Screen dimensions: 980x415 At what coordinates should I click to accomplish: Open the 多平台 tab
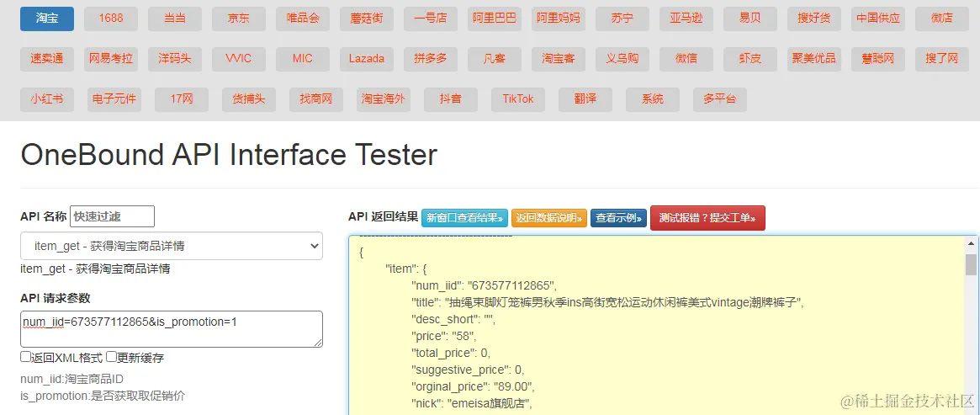click(720, 99)
